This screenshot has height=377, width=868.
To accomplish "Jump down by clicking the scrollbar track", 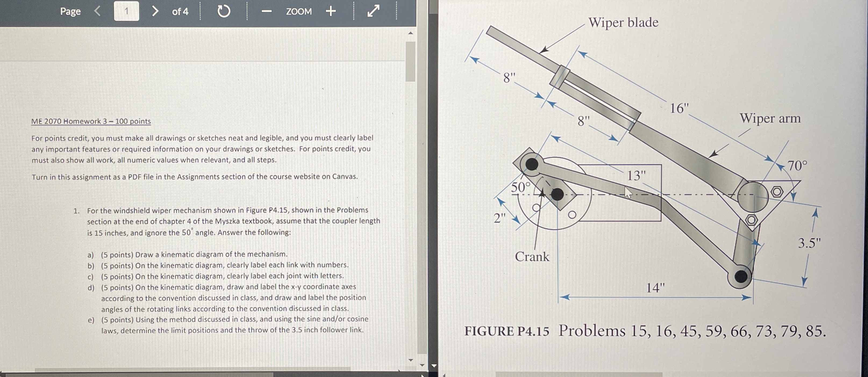I will [x=410, y=202].
